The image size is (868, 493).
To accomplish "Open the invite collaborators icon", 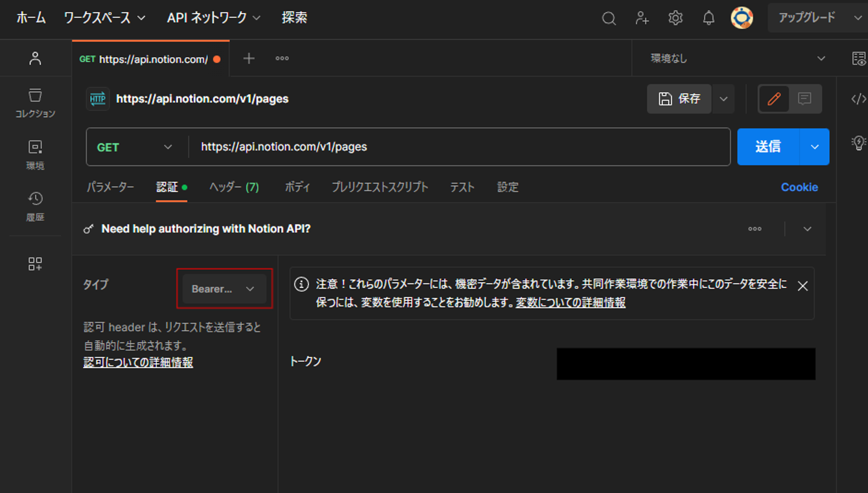I will (x=642, y=18).
